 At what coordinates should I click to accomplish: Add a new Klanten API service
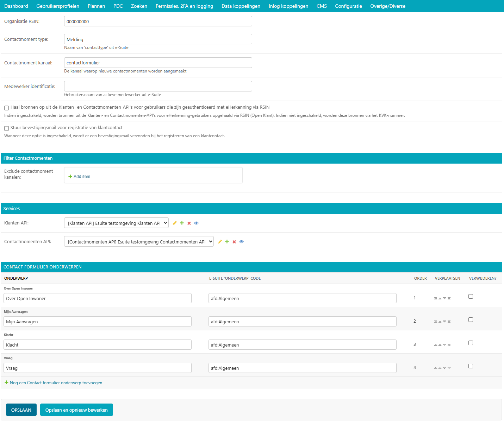tap(182, 223)
